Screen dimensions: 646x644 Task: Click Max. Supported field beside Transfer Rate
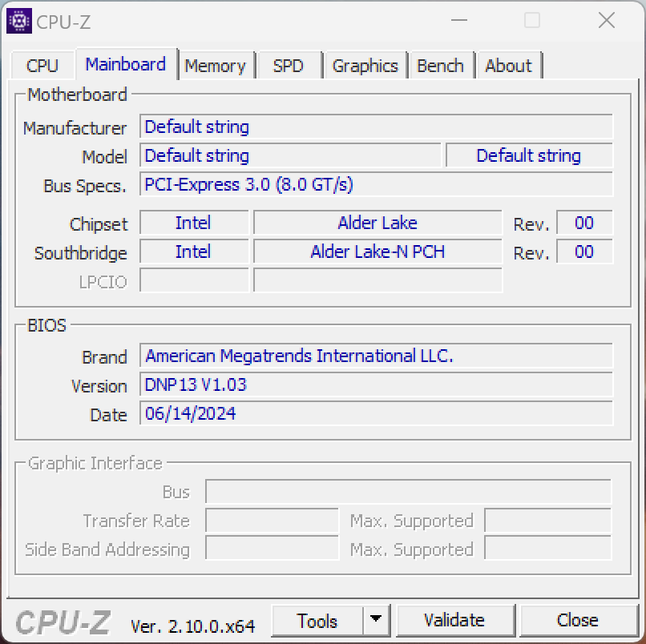click(x=548, y=521)
